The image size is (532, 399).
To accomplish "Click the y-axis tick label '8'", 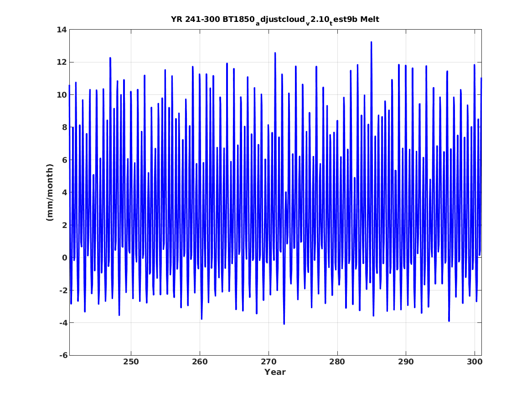I will coord(64,128).
